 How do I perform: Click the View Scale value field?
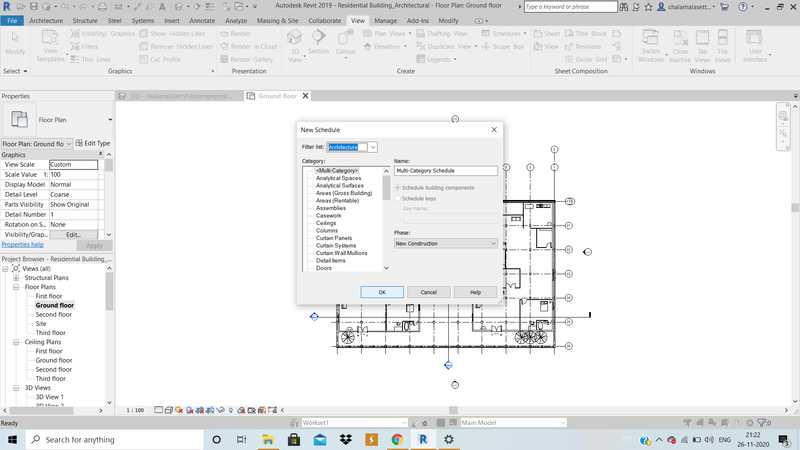(x=73, y=165)
